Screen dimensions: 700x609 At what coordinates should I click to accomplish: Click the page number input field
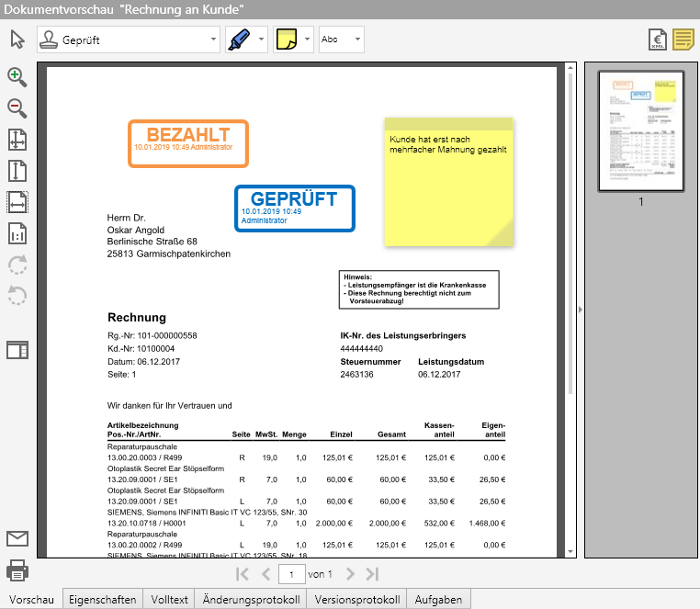point(291,574)
